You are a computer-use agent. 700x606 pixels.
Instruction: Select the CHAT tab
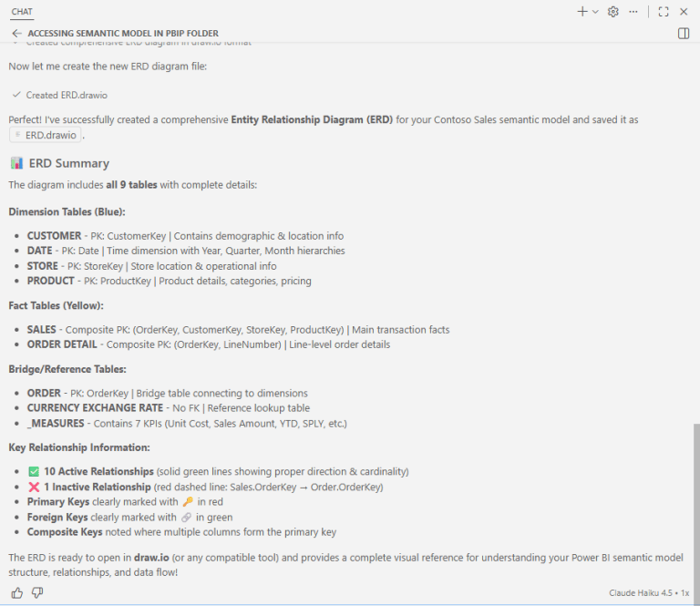[x=22, y=12]
